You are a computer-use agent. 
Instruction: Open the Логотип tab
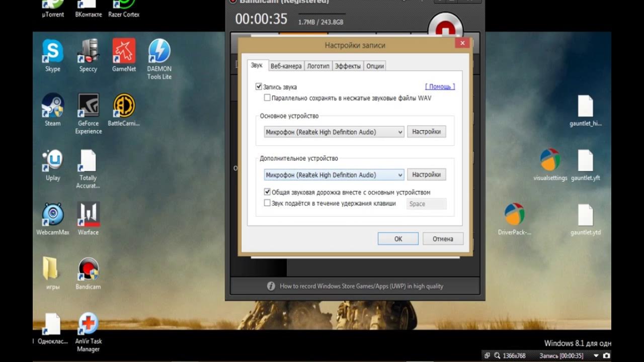click(x=318, y=66)
